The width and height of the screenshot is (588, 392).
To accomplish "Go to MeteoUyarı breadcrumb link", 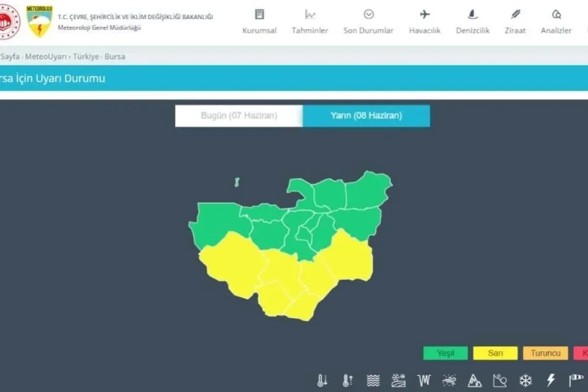I will pyautogui.click(x=46, y=56).
